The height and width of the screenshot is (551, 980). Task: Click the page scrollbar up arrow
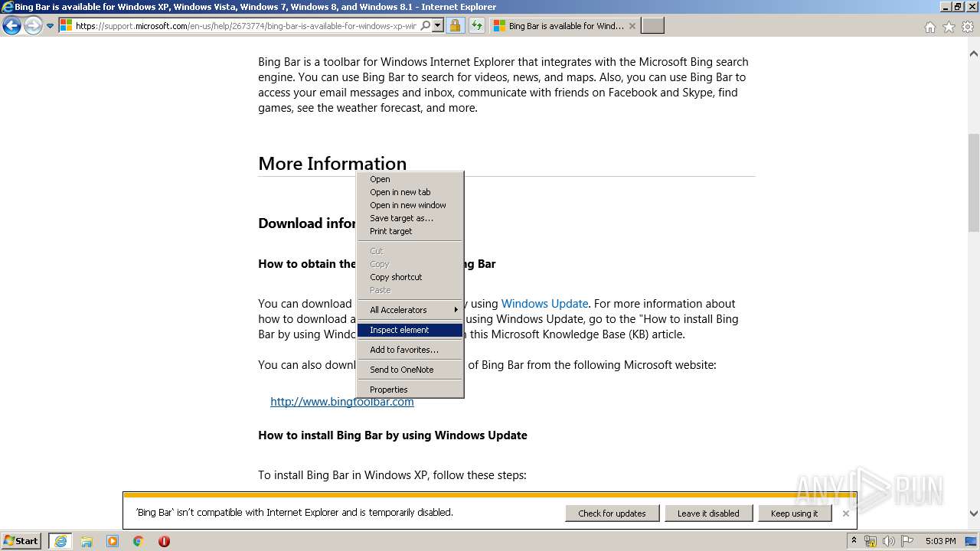click(974, 54)
